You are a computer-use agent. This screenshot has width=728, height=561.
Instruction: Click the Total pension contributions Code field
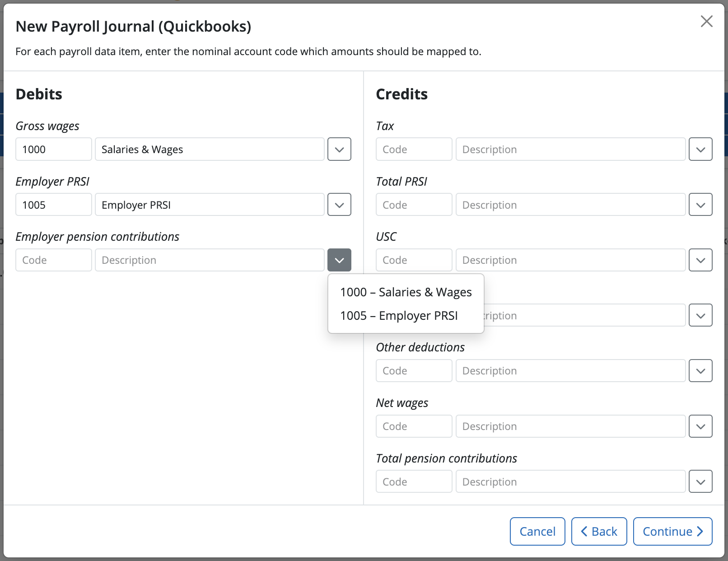[x=413, y=482]
